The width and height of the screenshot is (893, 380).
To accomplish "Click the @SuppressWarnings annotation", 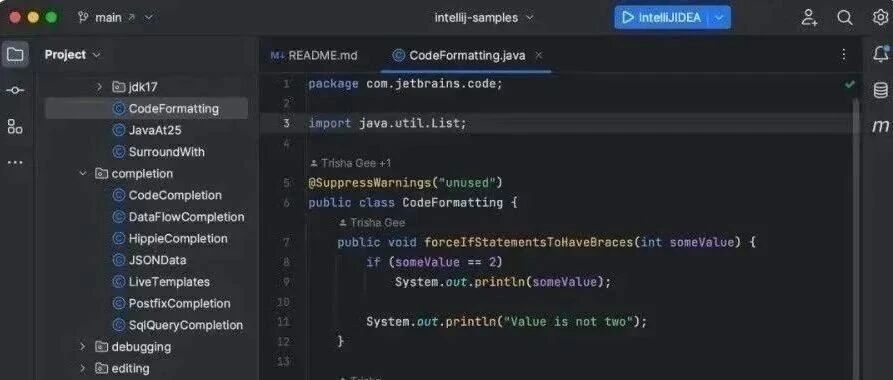I will click(405, 183).
